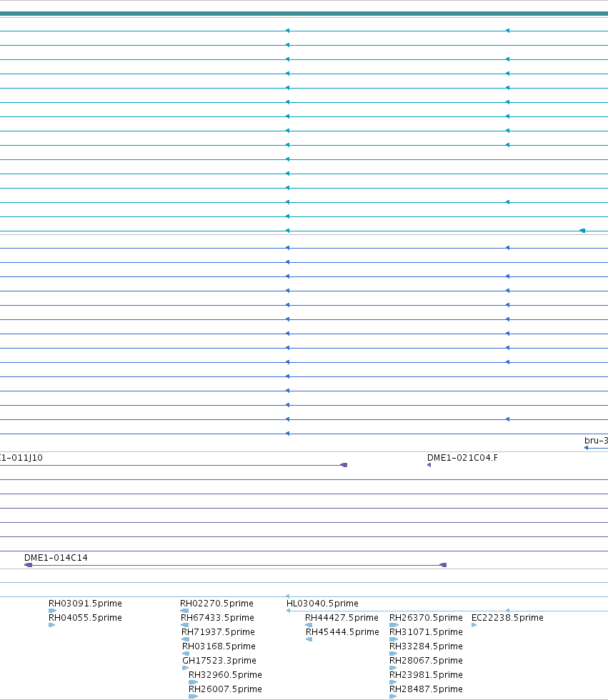Select the RH04055.5prime EST label
The height and width of the screenshot is (700, 608).
coord(85,618)
